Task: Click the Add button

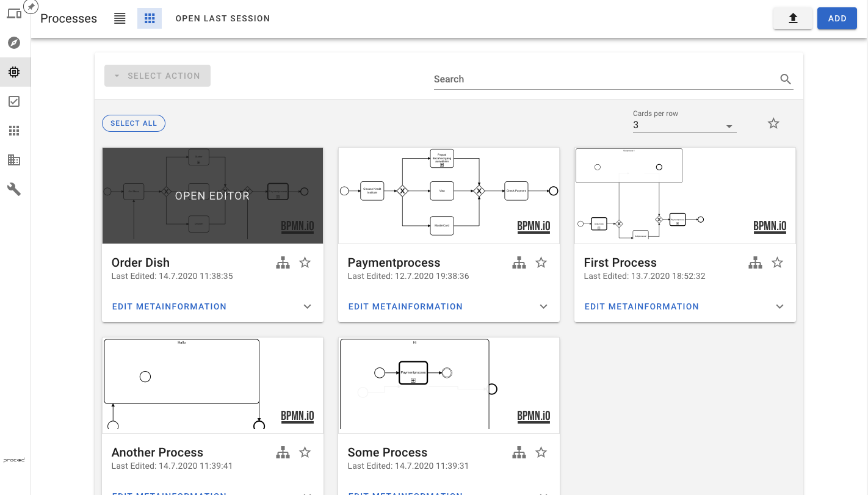Action: click(x=837, y=18)
